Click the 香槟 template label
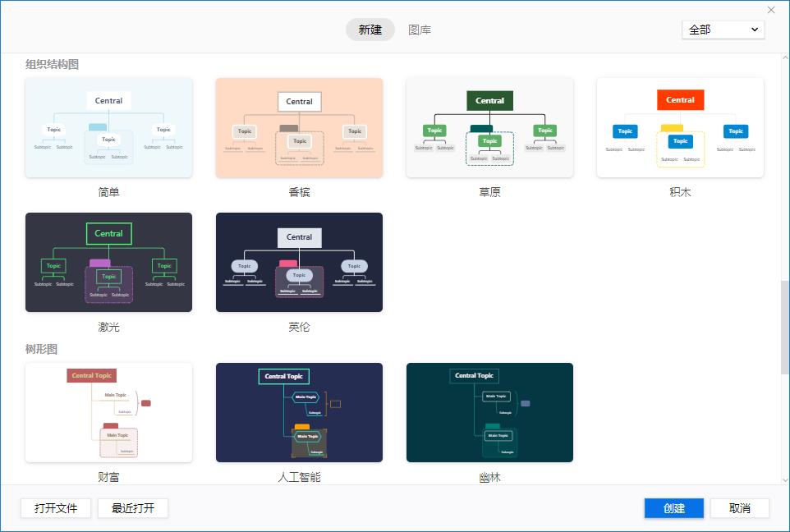Viewport: 790px width, 532px height. point(299,192)
